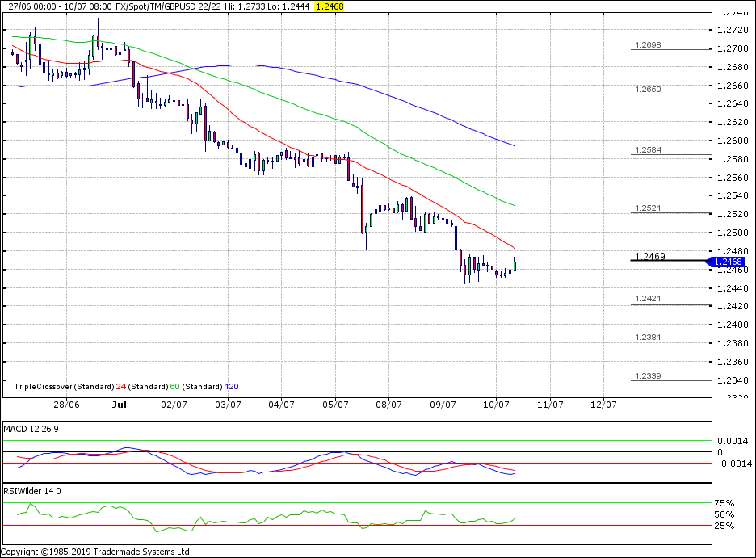Image resolution: width=756 pixels, height=558 pixels.
Task: Click the blue current price tag 1.2468
Action: pyautogui.click(x=729, y=262)
